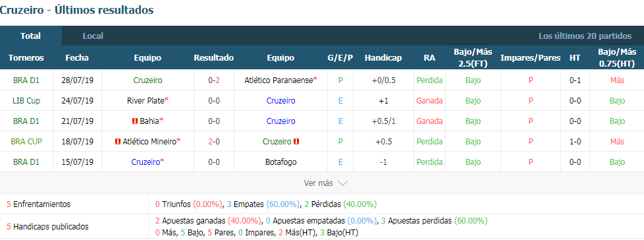Select the Handicap column header
Screen dimensions: 644x240
click(383, 58)
